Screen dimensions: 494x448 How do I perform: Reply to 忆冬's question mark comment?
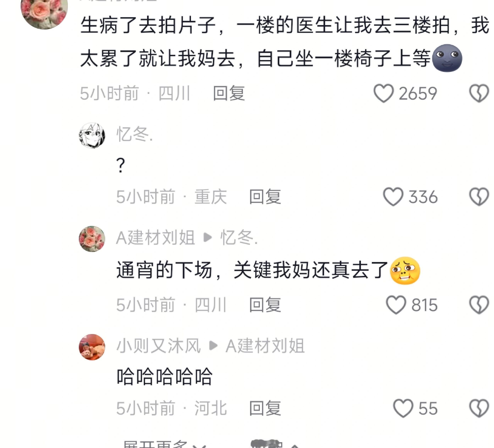(265, 197)
